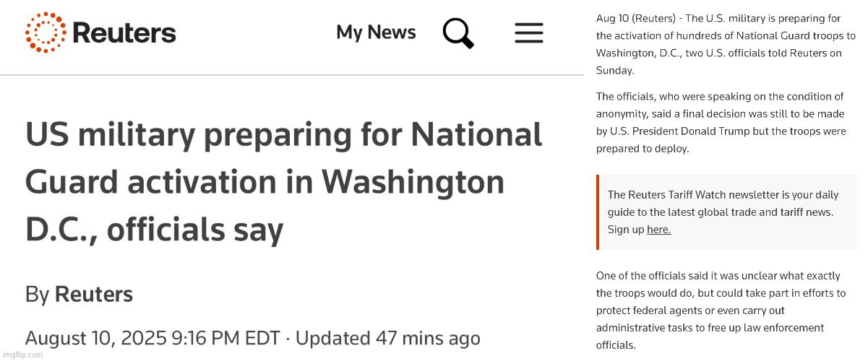Click the Reuters wordmark in the header

pyautogui.click(x=124, y=33)
